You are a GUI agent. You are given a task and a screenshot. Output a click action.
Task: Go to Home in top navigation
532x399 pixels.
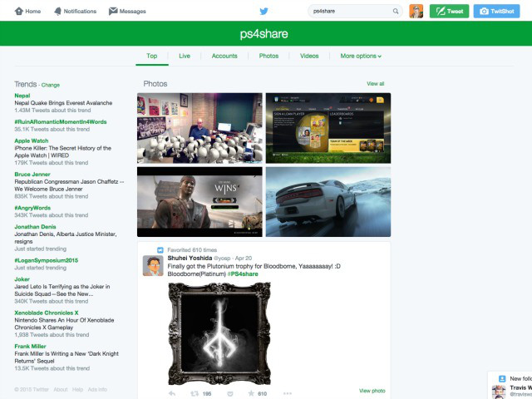(x=28, y=12)
